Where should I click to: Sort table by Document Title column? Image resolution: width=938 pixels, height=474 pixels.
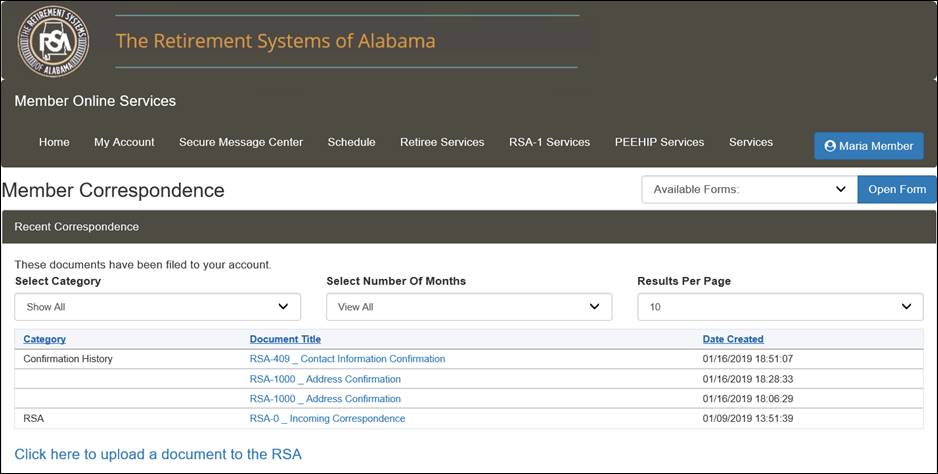tap(285, 339)
